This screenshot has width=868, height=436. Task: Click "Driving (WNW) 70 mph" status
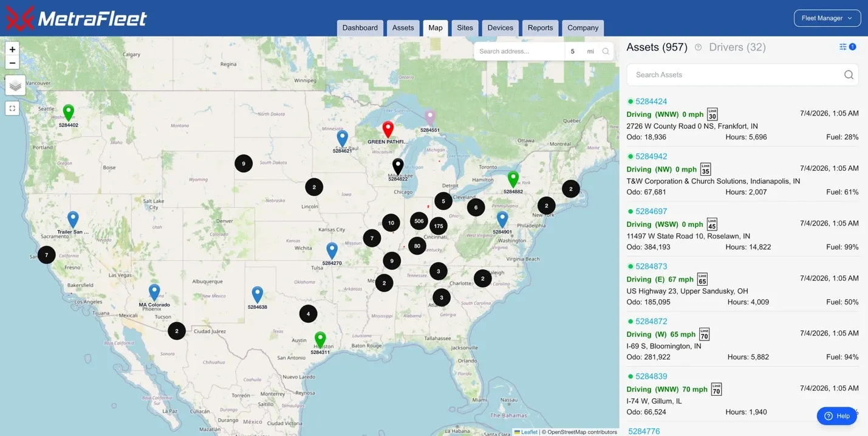click(667, 389)
